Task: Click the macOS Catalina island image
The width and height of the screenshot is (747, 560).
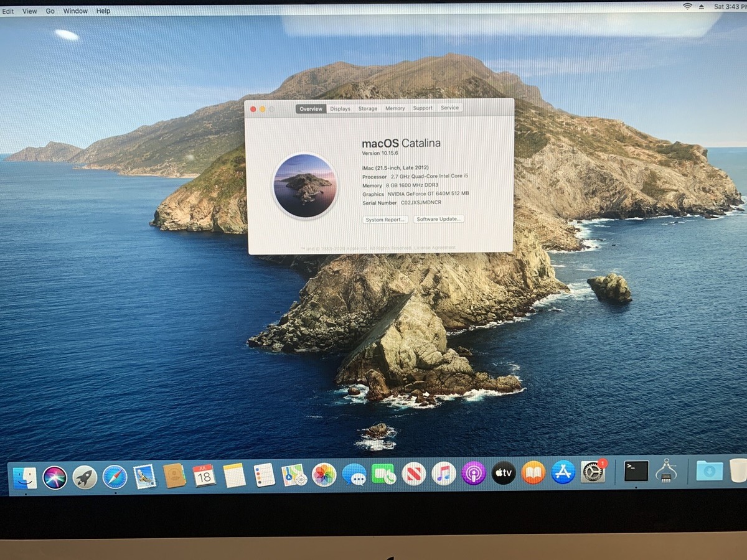Action: coord(305,186)
